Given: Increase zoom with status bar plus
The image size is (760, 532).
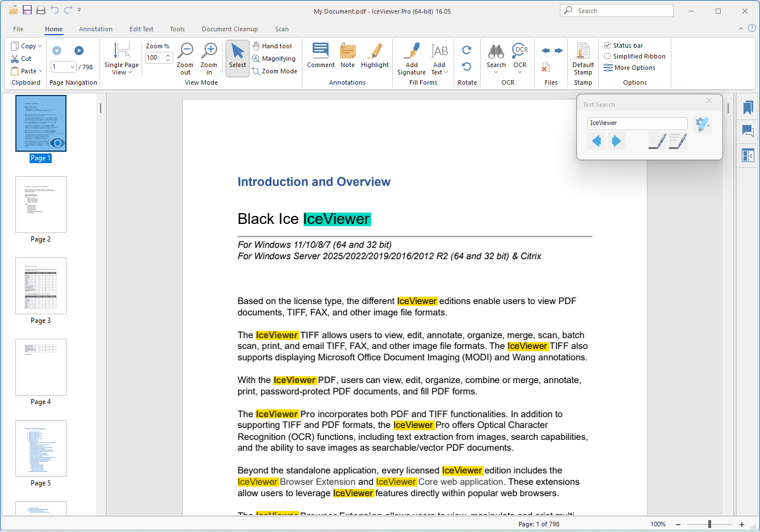Looking at the screenshot, I should click(x=742, y=524).
